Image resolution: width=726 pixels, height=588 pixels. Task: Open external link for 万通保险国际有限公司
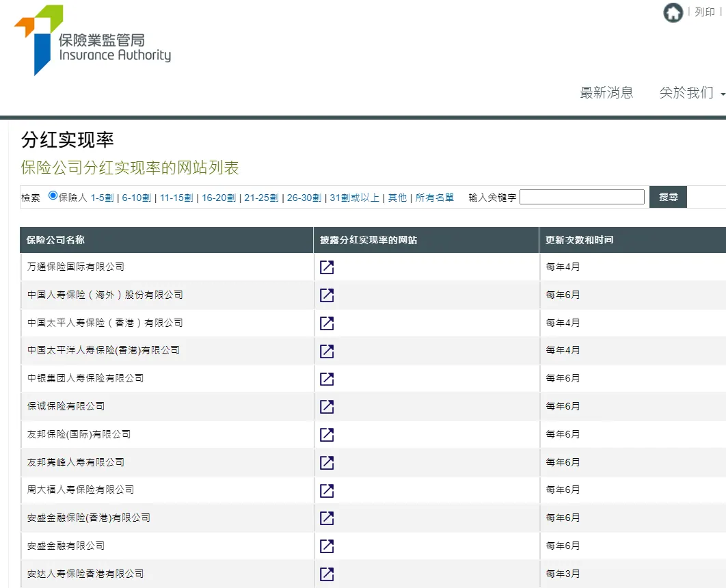(327, 267)
